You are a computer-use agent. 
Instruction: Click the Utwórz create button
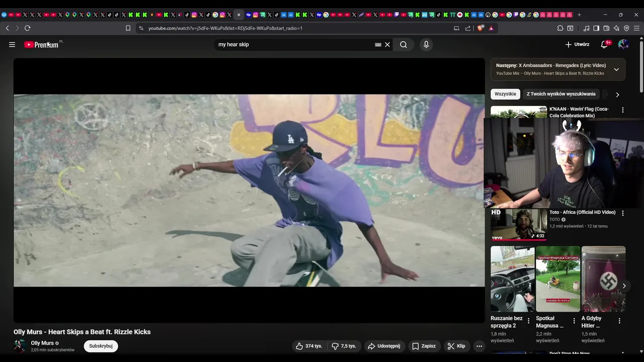(x=577, y=45)
